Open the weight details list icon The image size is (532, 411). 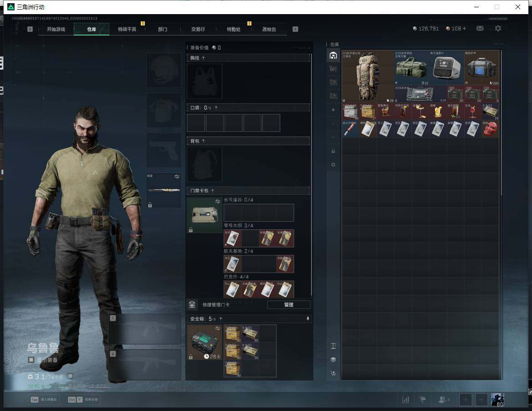70,376
